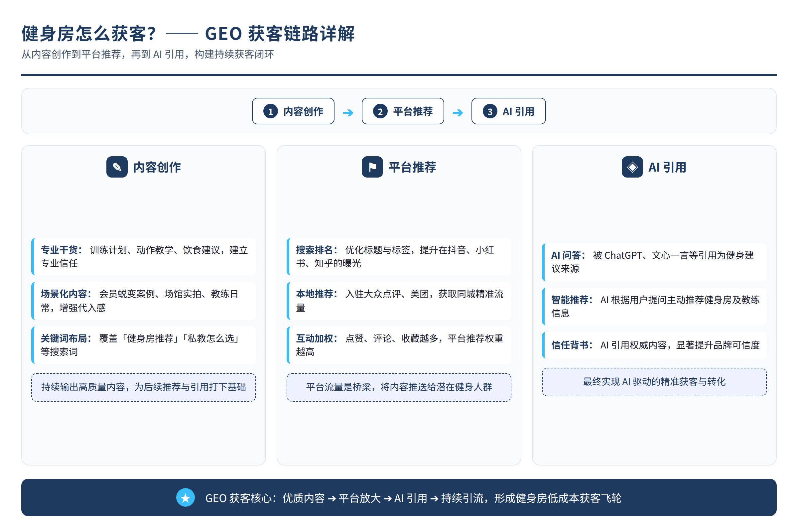This screenshot has height=532, width=798.
Task: Click the 内容创作 column heading
Action: tap(157, 167)
